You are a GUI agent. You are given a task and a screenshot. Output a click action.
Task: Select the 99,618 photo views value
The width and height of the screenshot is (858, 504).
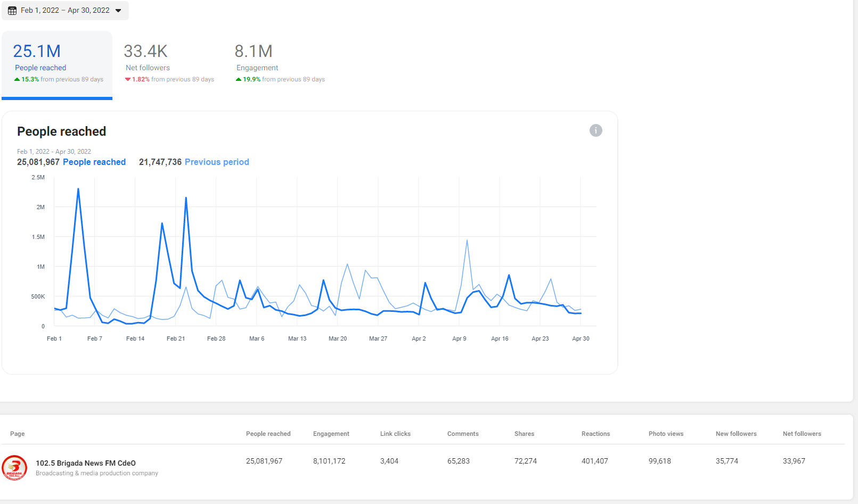click(x=660, y=461)
